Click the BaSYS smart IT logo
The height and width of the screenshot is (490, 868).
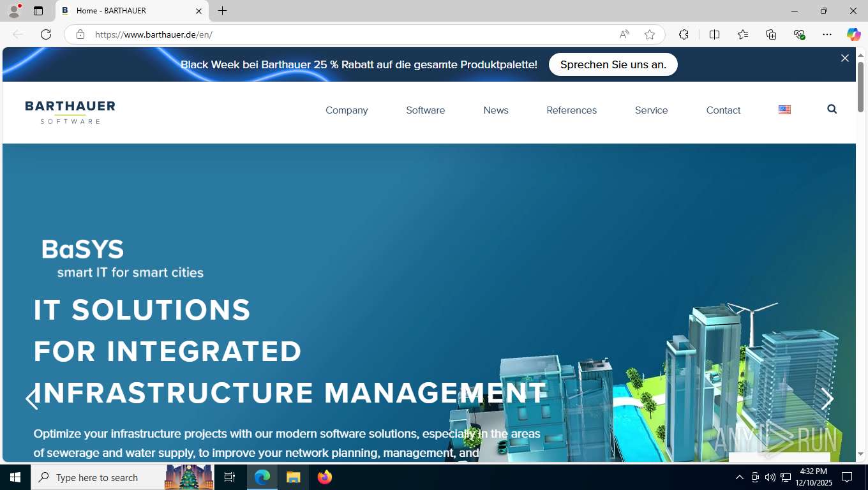click(x=123, y=258)
